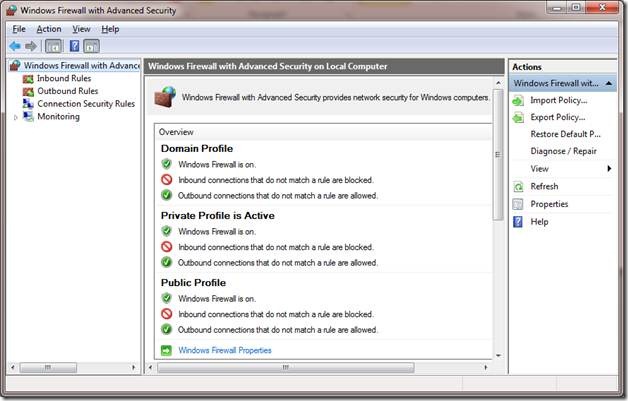Select Inbound Rules in the tree

click(x=64, y=78)
